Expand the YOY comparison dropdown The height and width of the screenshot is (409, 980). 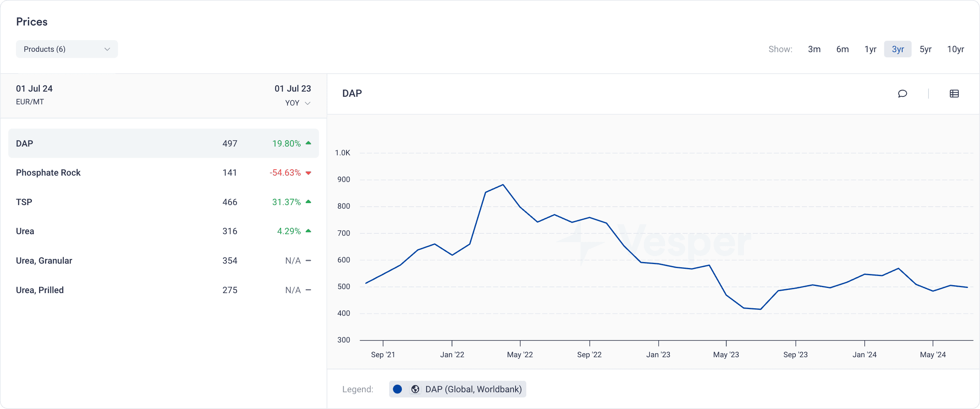[297, 103]
